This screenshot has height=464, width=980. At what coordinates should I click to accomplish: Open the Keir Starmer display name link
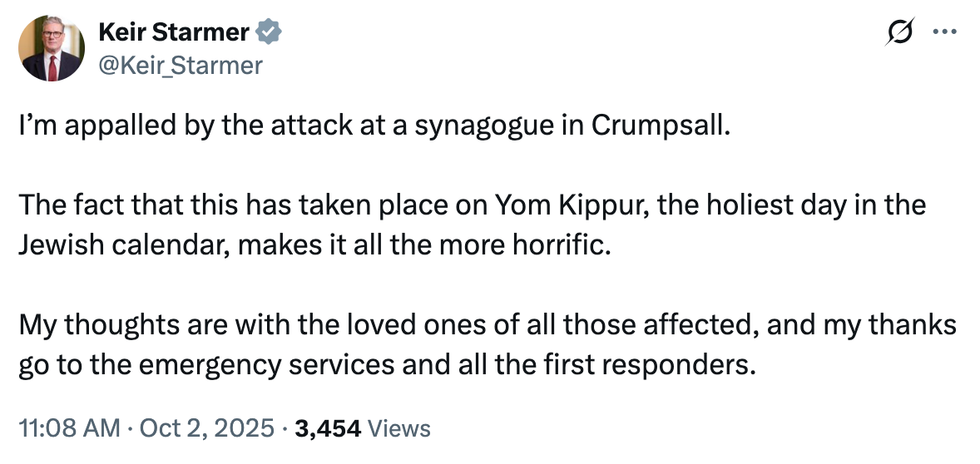(x=172, y=32)
